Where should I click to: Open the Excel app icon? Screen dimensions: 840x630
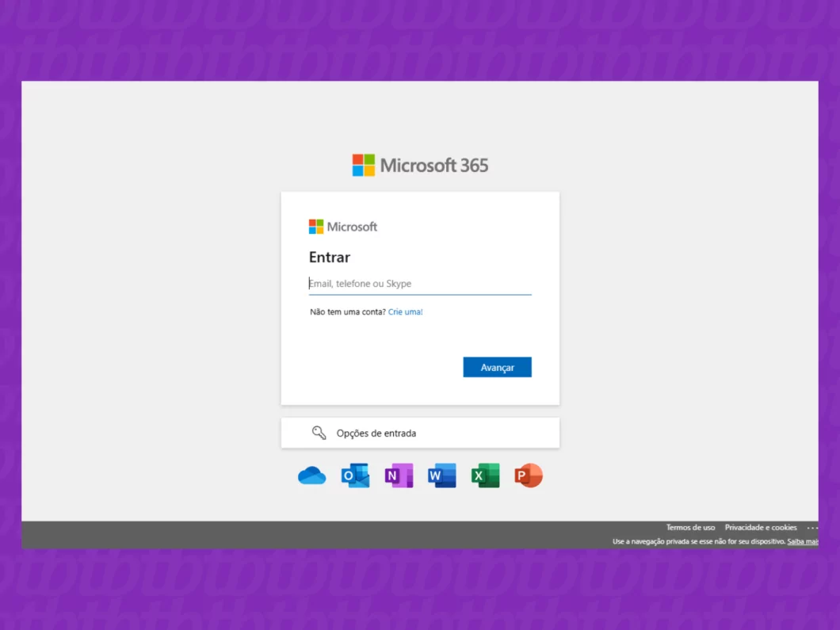tap(485, 475)
